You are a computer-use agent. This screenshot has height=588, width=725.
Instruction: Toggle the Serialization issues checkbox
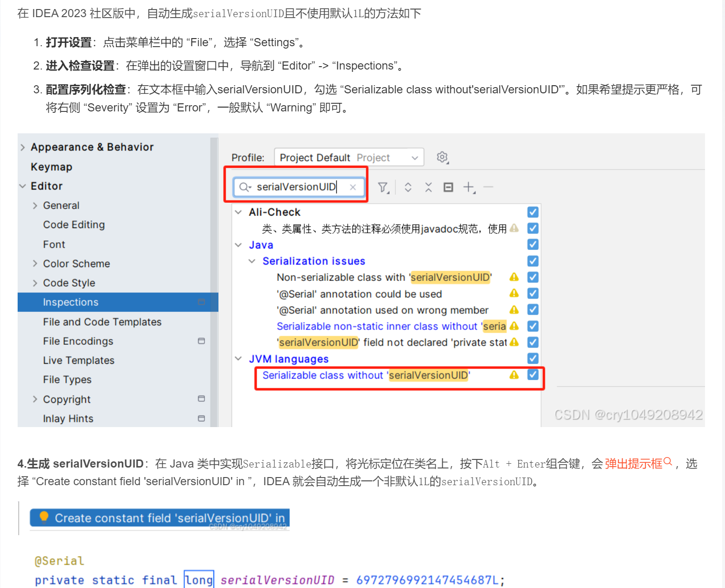533,261
